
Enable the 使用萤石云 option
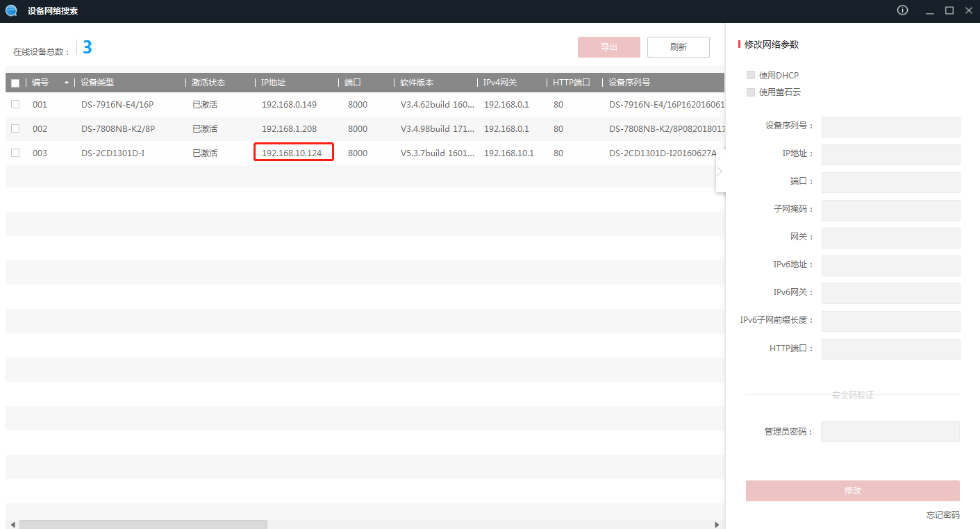click(x=751, y=92)
